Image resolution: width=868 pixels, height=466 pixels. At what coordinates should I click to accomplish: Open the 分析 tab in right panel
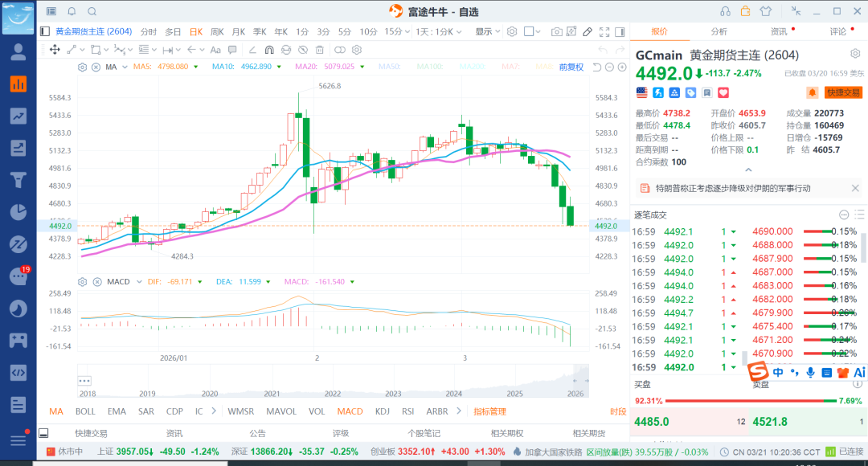(719, 31)
